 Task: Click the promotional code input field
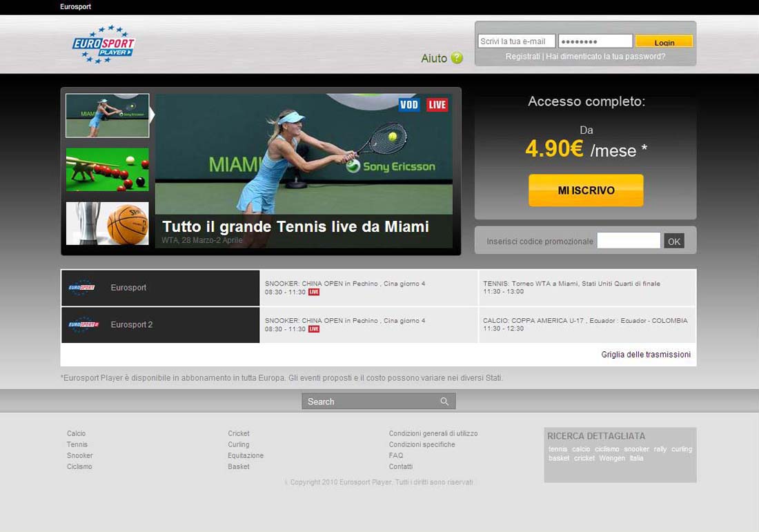[x=629, y=241]
